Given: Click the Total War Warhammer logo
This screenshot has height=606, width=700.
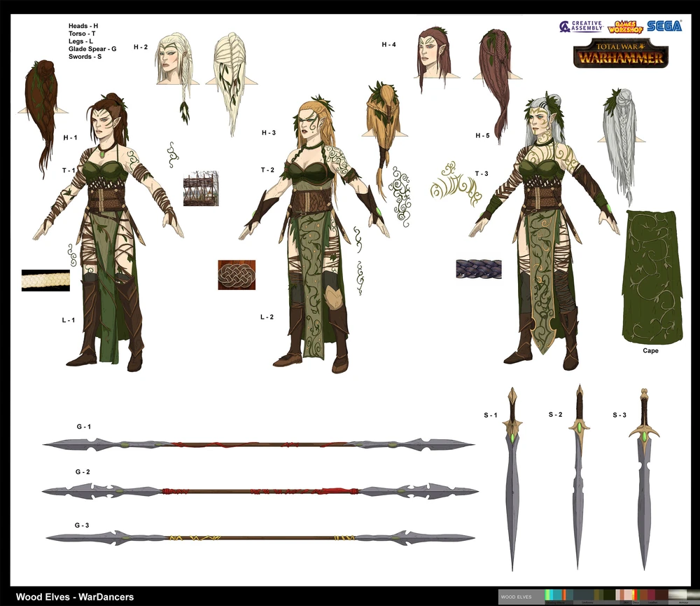Looking at the screenshot, I should tap(620, 53).
